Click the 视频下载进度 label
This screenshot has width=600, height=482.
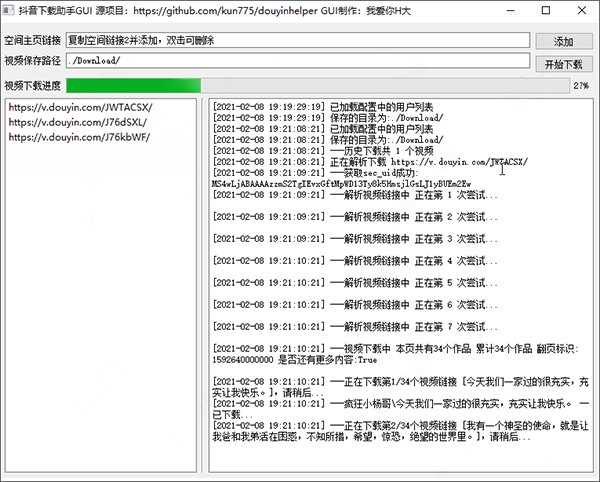pos(33,86)
